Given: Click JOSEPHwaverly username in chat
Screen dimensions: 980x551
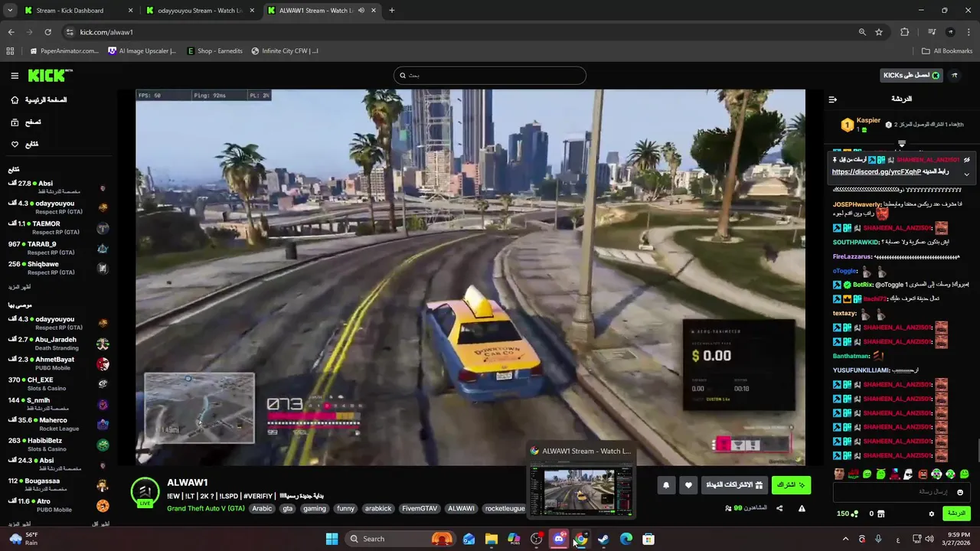Looking at the screenshot, I should [x=857, y=204].
